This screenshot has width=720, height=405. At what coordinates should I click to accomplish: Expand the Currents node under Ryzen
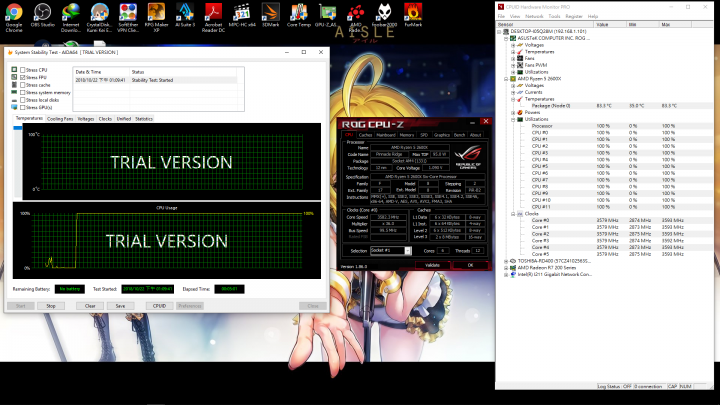coord(513,92)
